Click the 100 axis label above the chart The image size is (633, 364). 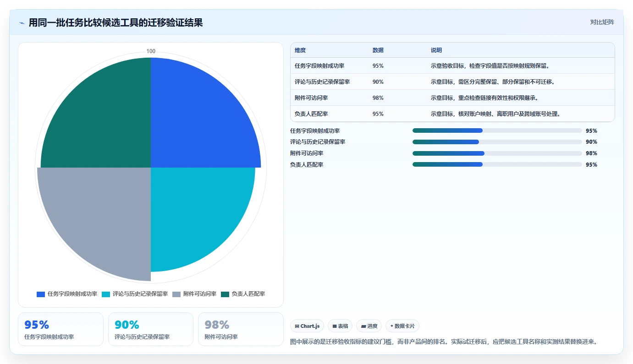pos(151,51)
